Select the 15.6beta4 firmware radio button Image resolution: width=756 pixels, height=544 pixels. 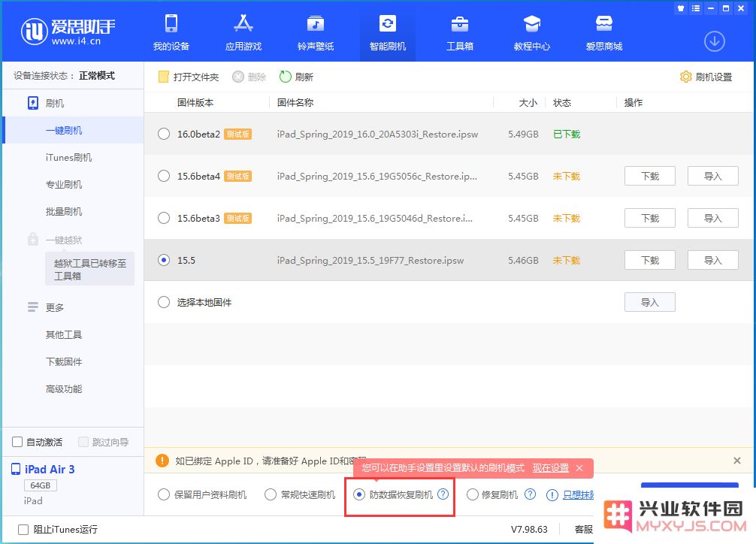coord(164,176)
